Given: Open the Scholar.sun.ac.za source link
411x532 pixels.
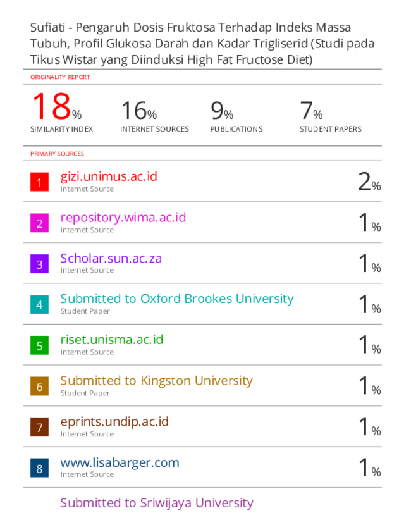Looking at the screenshot, I should pyautogui.click(x=111, y=258).
